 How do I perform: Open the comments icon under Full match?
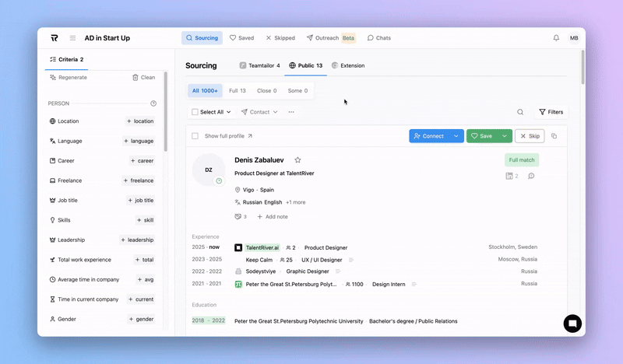point(531,176)
